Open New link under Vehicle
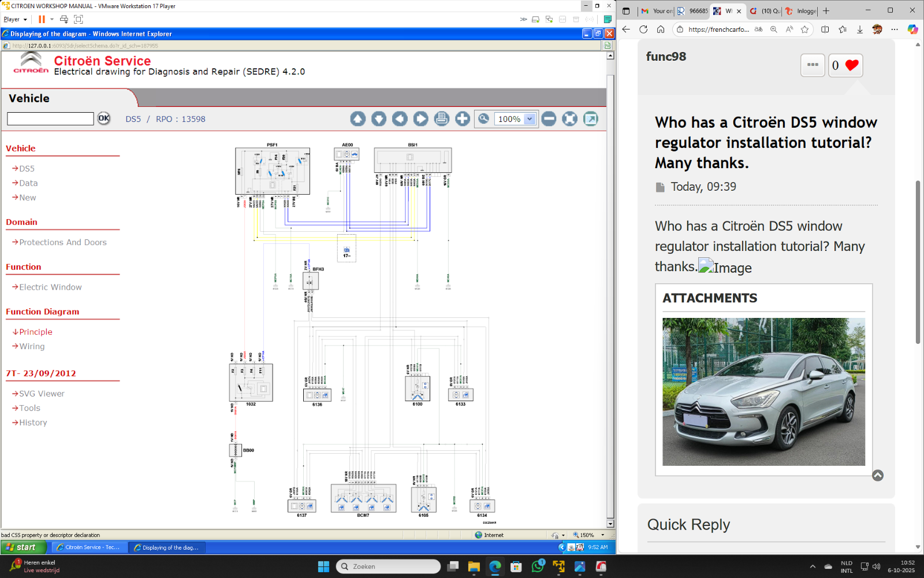The width and height of the screenshot is (924, 578). point(28,198)
